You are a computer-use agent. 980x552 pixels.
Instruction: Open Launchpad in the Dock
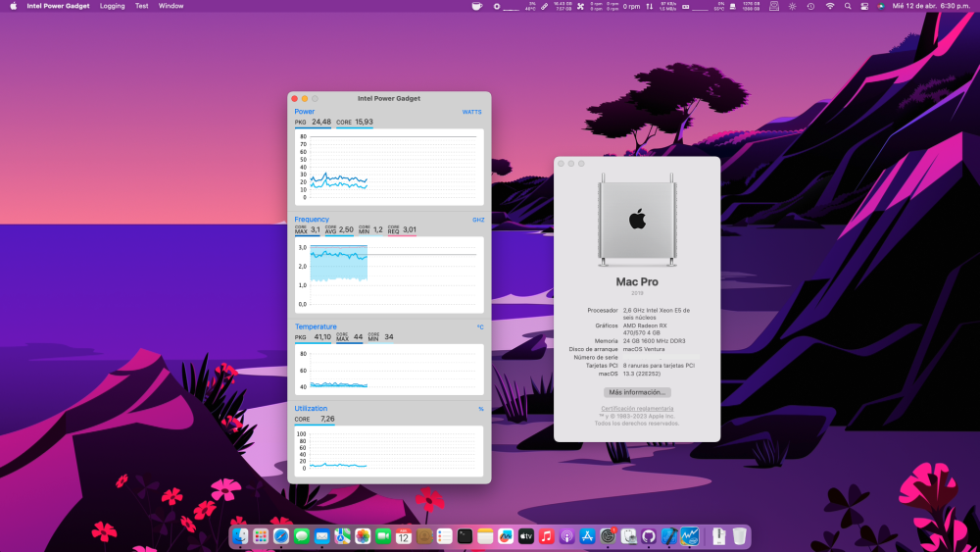tap(261, 536)
